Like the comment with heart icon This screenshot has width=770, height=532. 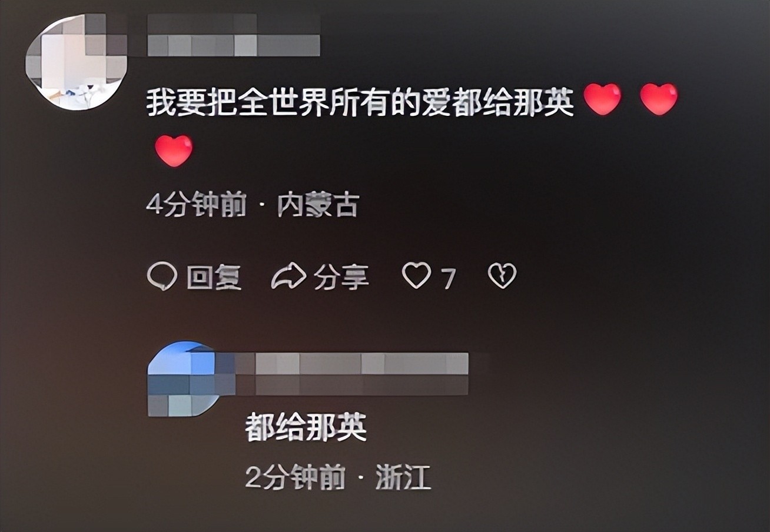(416, 275)
